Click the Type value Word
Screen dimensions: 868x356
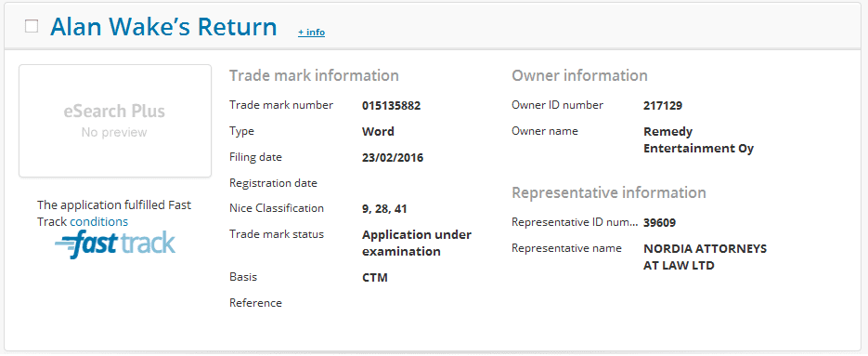(378, 132)
